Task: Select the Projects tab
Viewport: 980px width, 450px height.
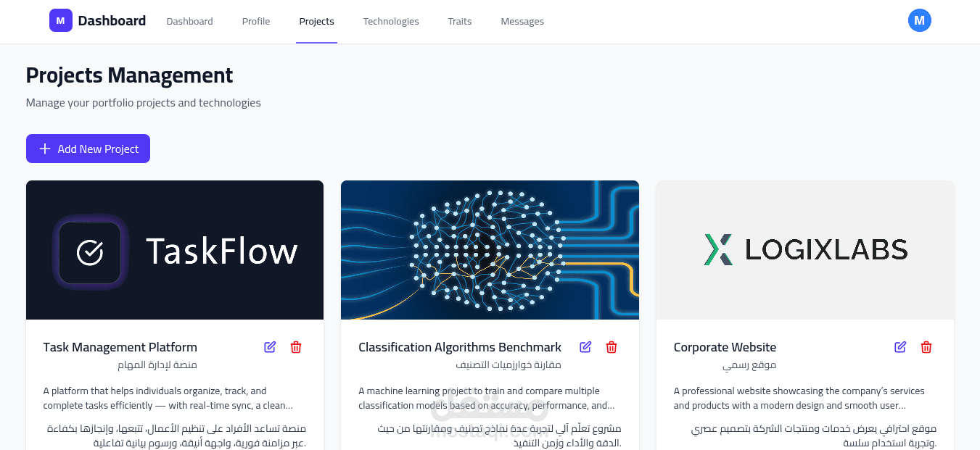Action: tap(316, 22)
